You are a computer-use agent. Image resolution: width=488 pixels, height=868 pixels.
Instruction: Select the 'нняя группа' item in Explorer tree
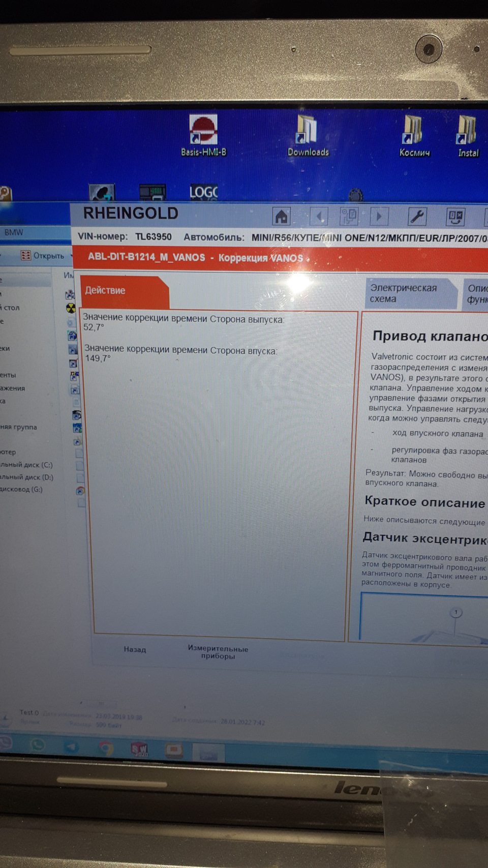click(18, 427)
